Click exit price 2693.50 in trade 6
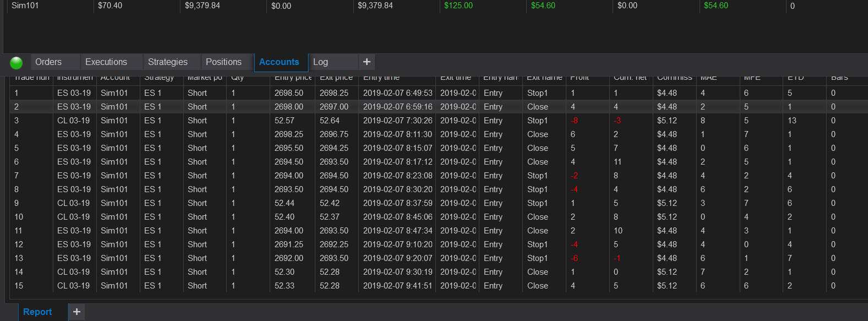 [x=334, y=162]
